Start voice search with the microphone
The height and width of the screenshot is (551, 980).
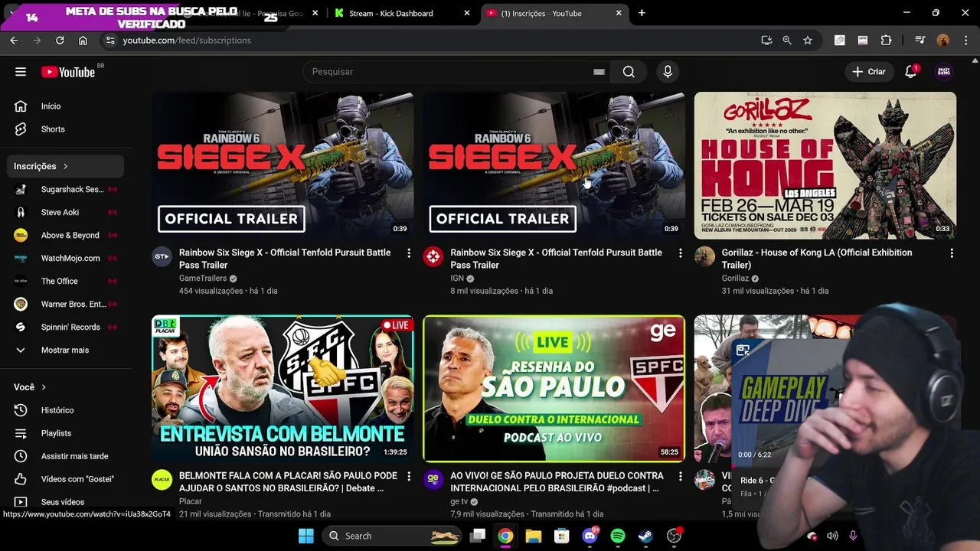pyautogui.click(x=668, y=72)
